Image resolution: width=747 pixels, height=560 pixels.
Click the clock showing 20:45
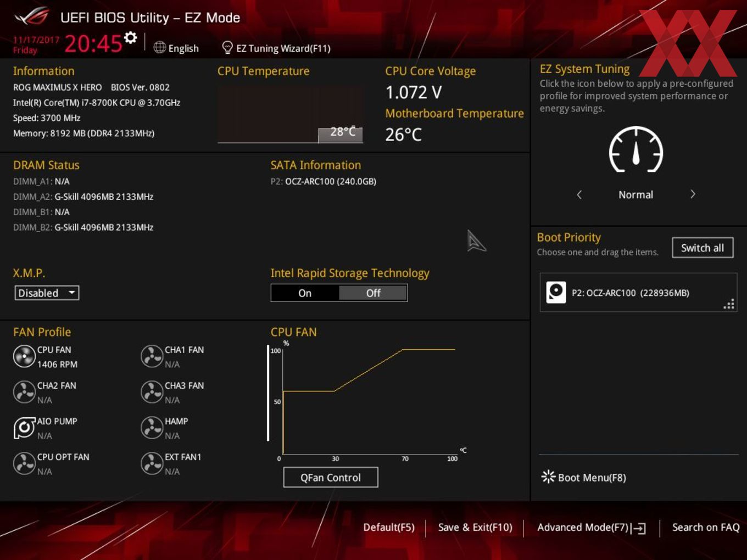[x=93, y=43]
